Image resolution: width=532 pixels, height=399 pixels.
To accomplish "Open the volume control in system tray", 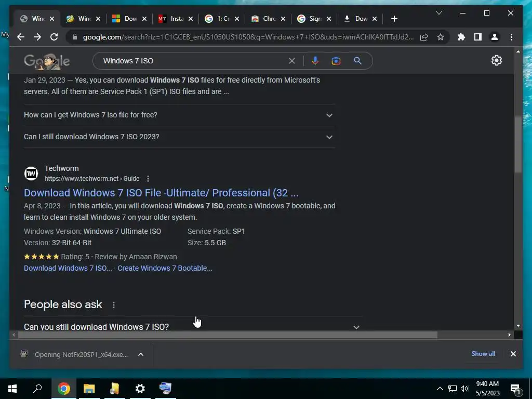I will (464, 389).
